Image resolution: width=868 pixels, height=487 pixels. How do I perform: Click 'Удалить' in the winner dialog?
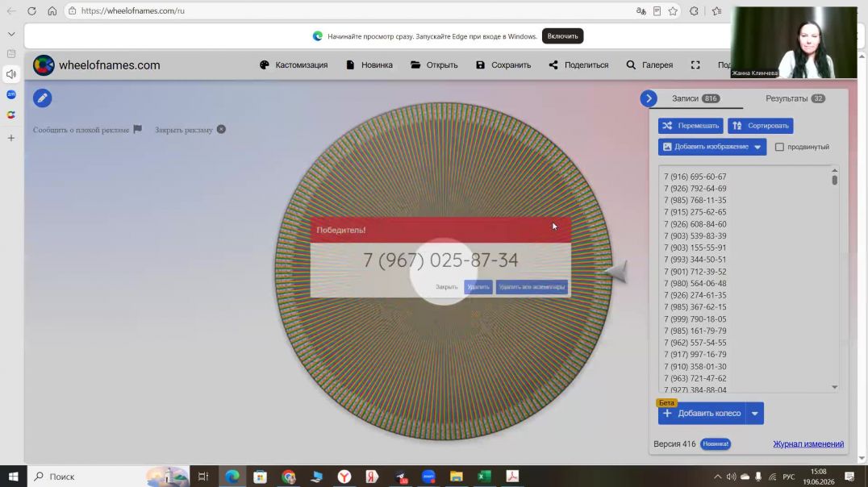[478, 287]
